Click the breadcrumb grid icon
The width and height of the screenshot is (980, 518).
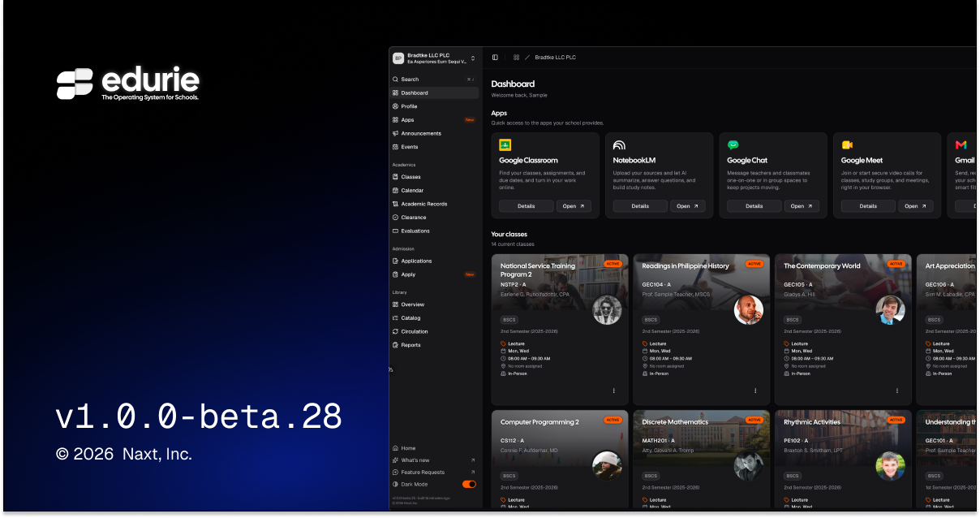[516, 58]
